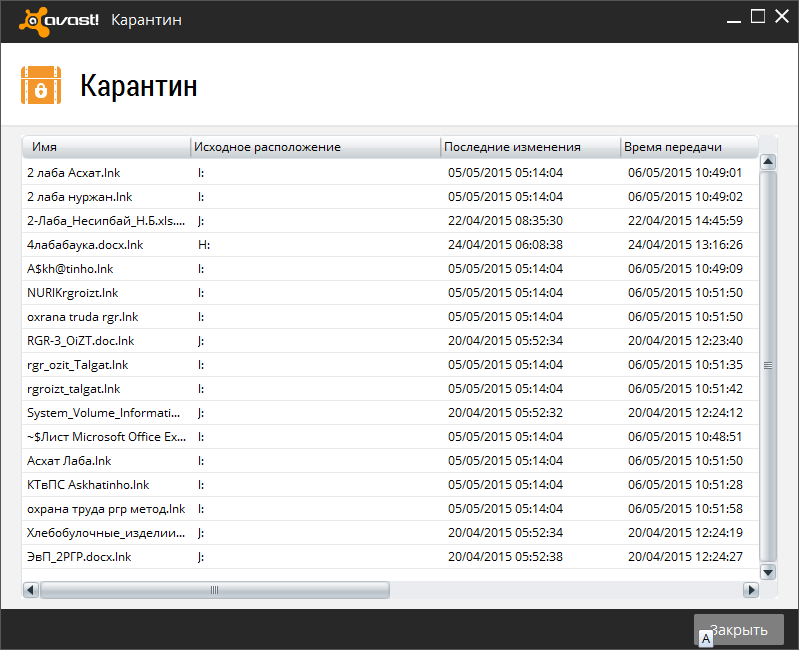Screen dimensions: 799x650
Task: Click transfer time 06/05/2015 10:49:02
Action: (x=685, y=197)
